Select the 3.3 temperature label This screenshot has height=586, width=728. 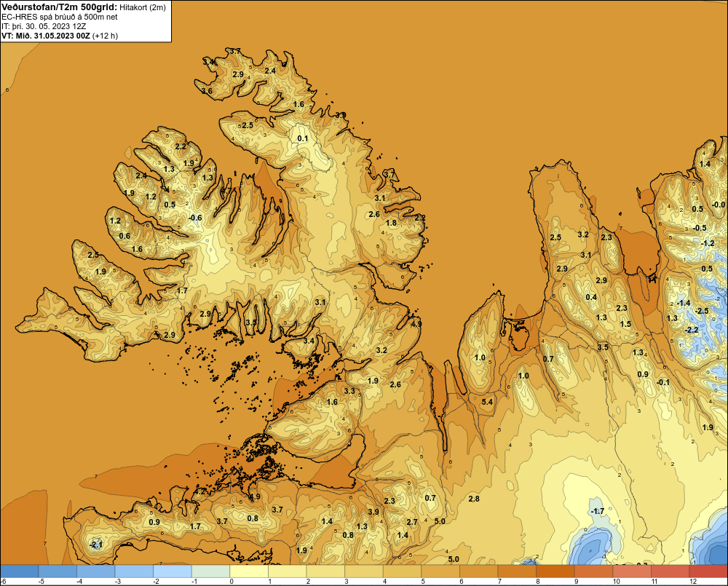click(349, 391)
